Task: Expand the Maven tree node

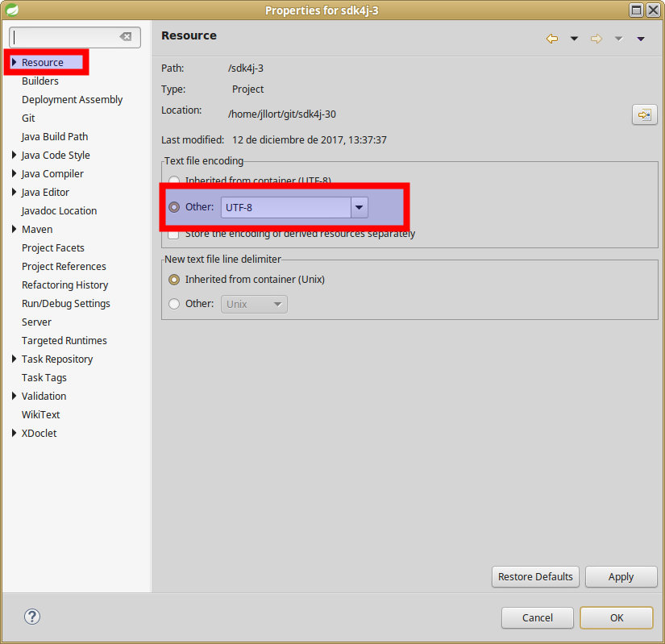Action: tap(14, 230)
